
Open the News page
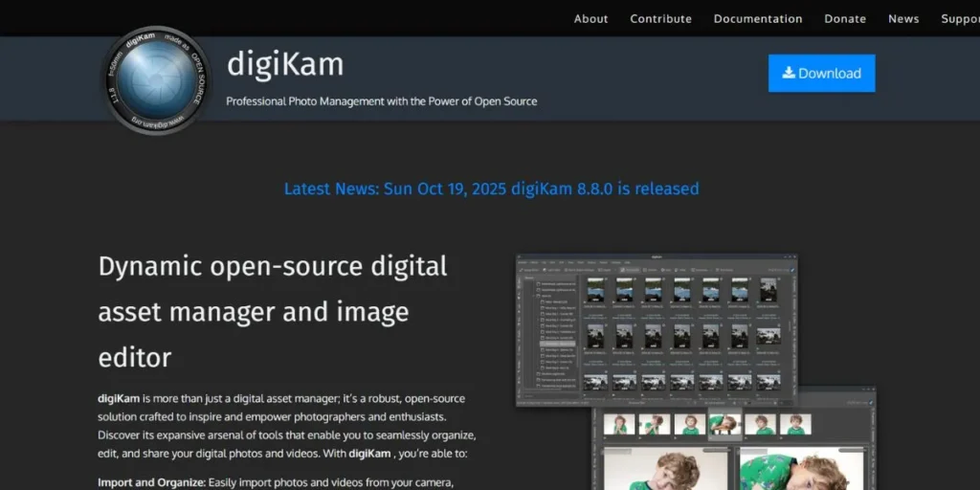coord(903,18)
